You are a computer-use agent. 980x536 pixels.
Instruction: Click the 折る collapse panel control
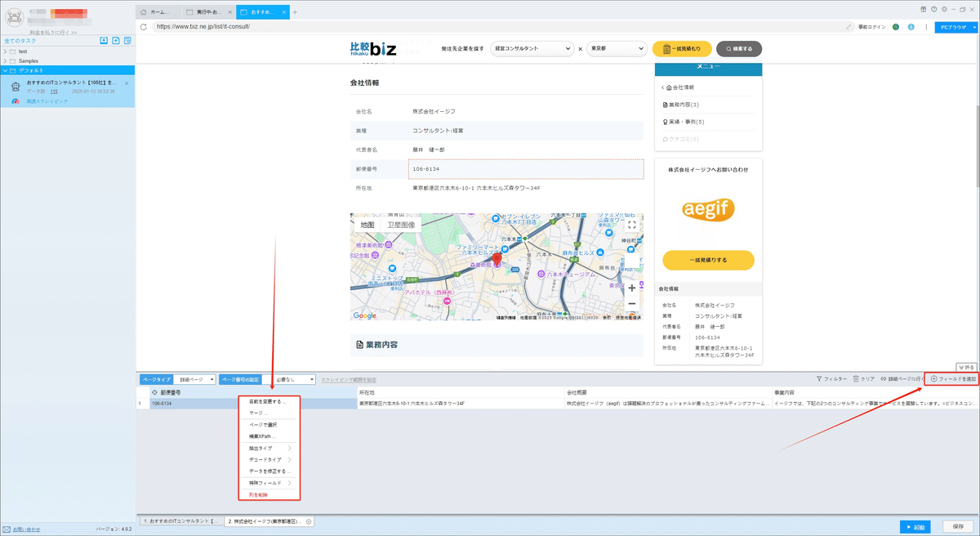pyautogui.click(x=966, y=368)
